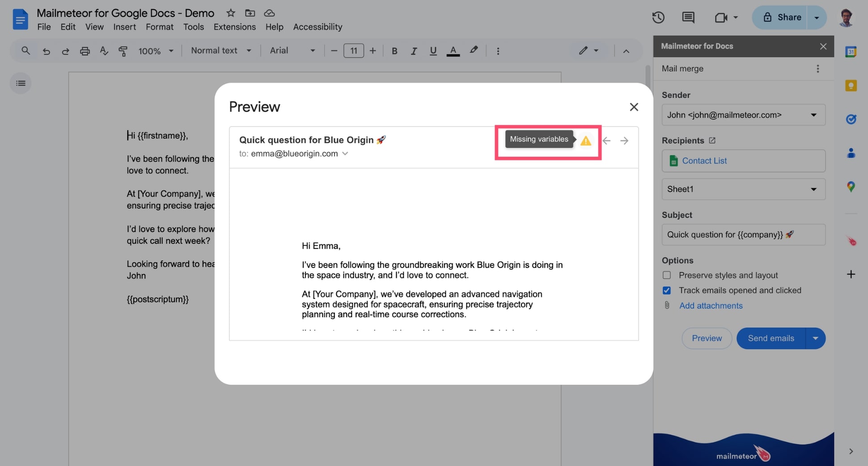Viewport: 868px width, 466px height.
Task: Open the Share options dropdown arrow
Action: click(x=817, y=17)
